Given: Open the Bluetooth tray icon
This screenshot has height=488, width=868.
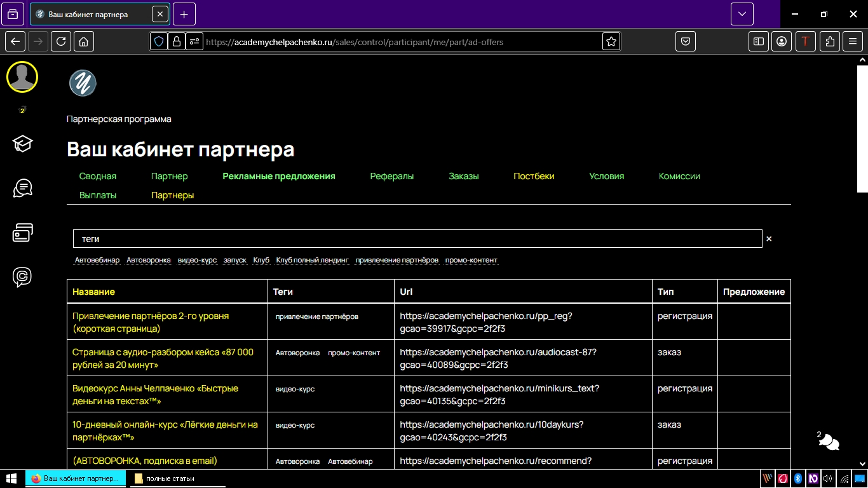Looking at the screenshot, I should [x=797, y=478].
